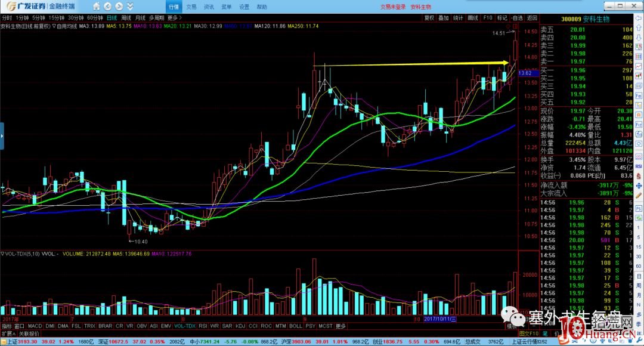Select the 月线 monthly period
The height and width of the screenshot is (346, 644).
coord(141,18)
